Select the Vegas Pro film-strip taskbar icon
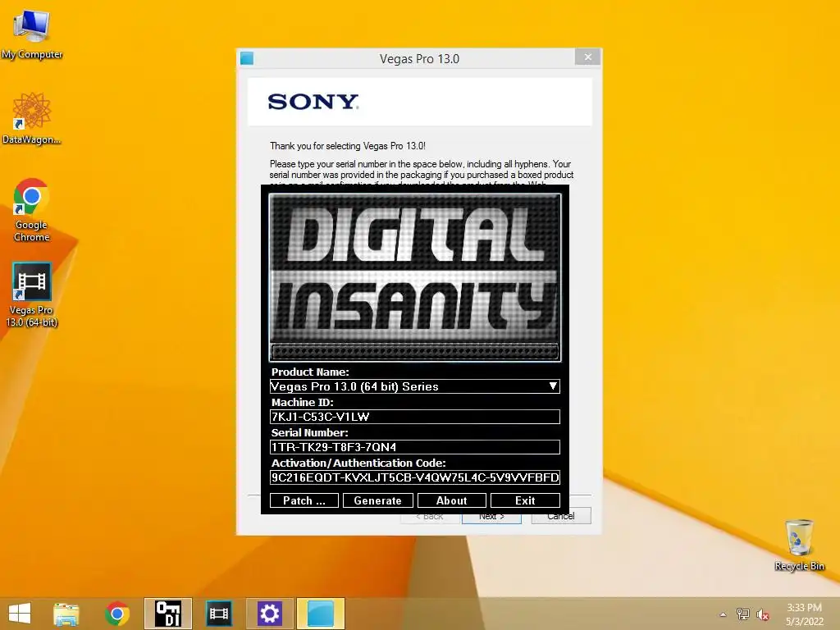The image size is (840, 630). [218, 614]
